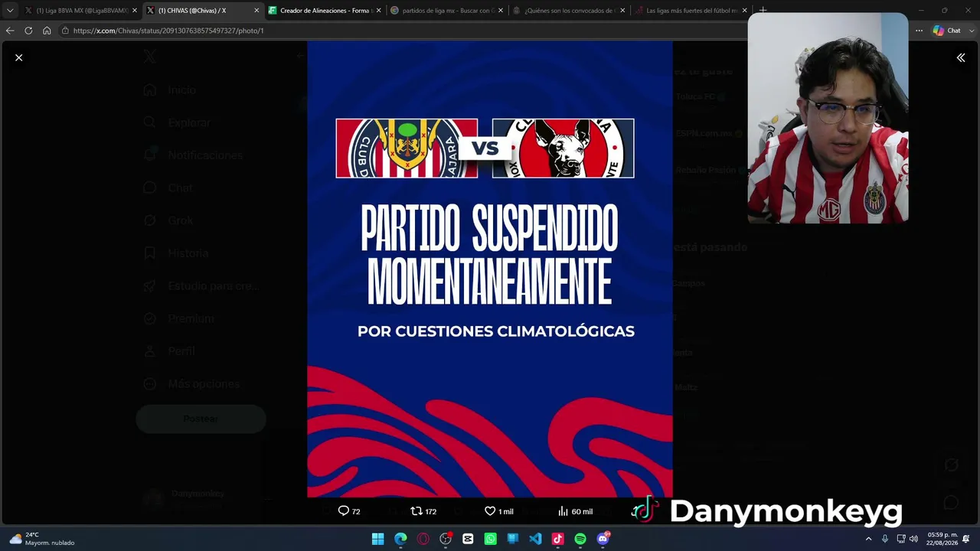View post analytics showing 60 mil

(x=575, y=511)
